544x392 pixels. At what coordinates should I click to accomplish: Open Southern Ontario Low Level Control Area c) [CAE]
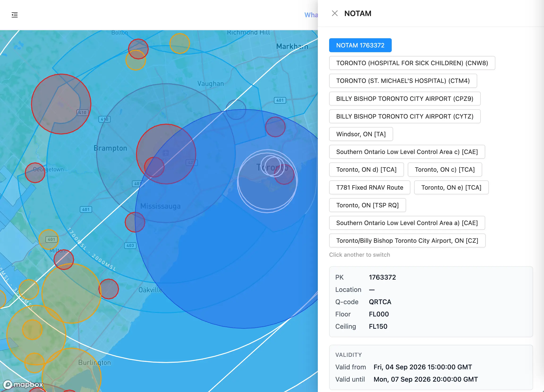(407, 152)
